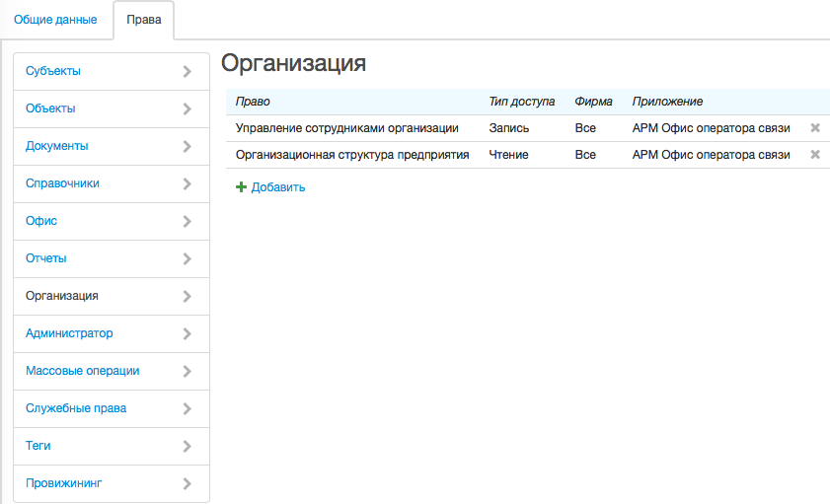Click the chevron arrow beside Администратор
The image size is (830, 504).
(x=187, y=334)
